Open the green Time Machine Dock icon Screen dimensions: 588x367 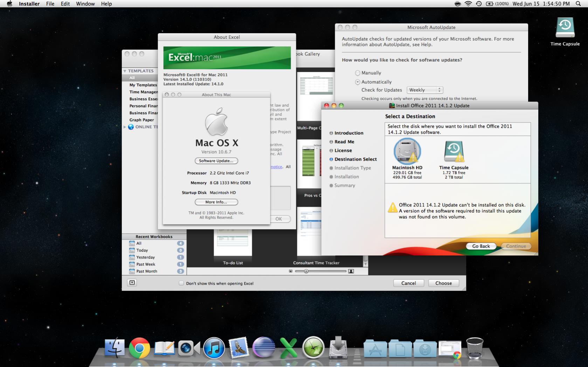(x=313, y=348)
